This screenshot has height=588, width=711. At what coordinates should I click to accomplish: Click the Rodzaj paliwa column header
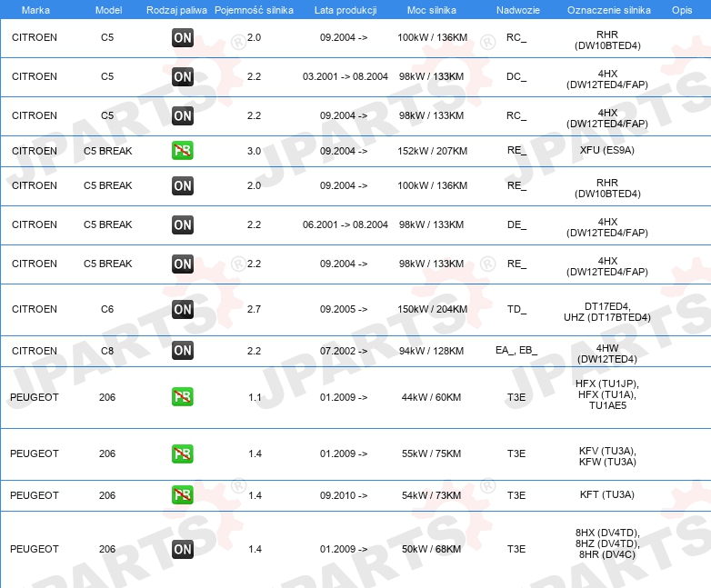tap(176, 10)
